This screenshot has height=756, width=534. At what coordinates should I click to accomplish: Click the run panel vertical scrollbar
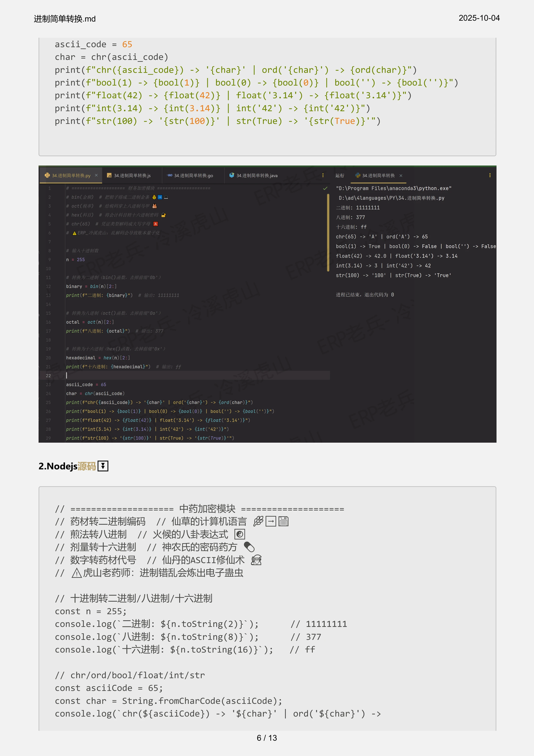328,232
